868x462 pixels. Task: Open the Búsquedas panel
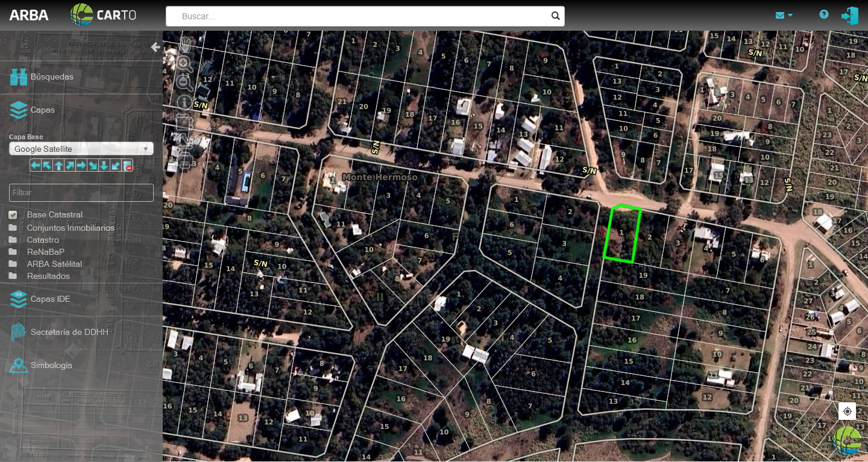click(x=52, y=77)
